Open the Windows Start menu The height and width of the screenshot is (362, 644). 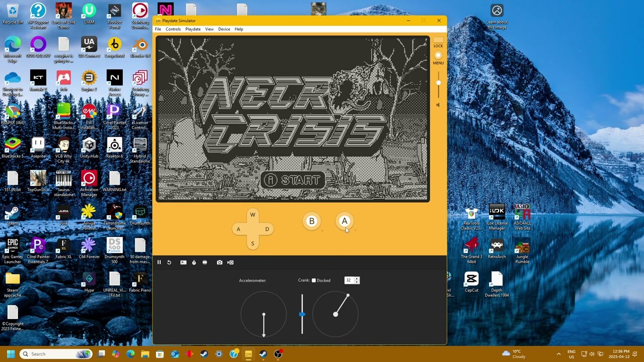pyautogui.click(x=11, y=354)
